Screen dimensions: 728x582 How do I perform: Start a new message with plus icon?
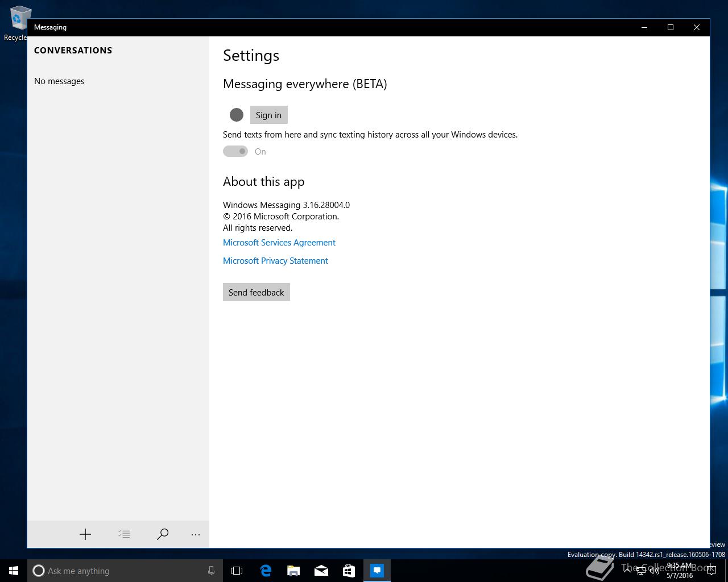tap(85, 534)
